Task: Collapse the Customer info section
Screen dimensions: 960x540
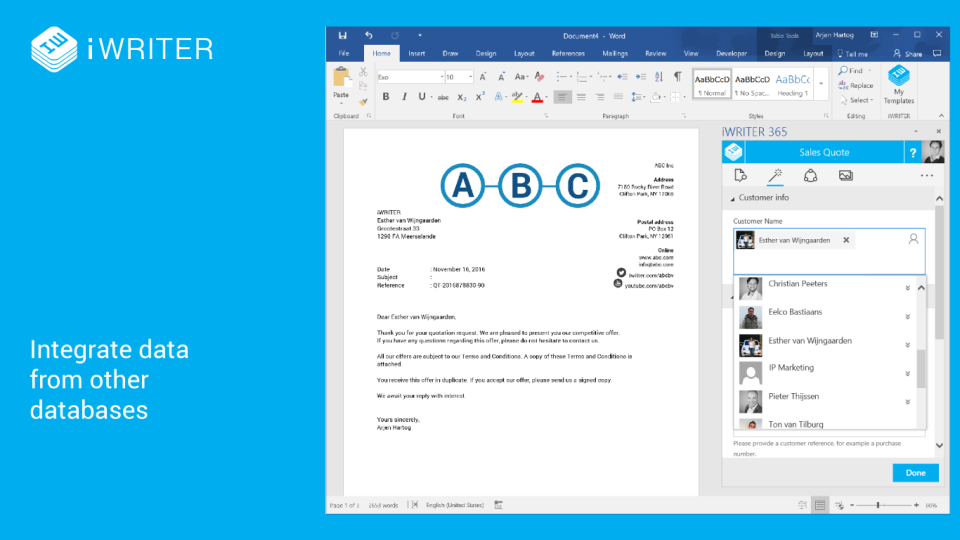Action: click(x=733, y=198)
